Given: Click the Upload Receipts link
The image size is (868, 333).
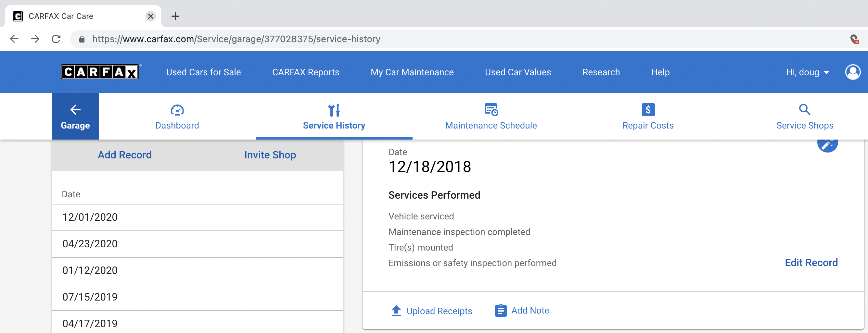Looking at the screenshot, I should click(439, 311).
